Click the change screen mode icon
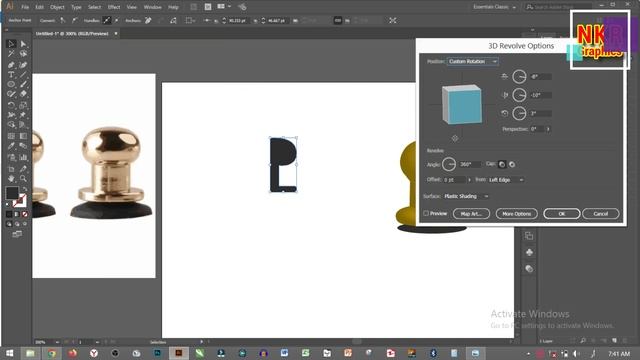The height and width of the screenshot is (360, 640). click(17, 234)
